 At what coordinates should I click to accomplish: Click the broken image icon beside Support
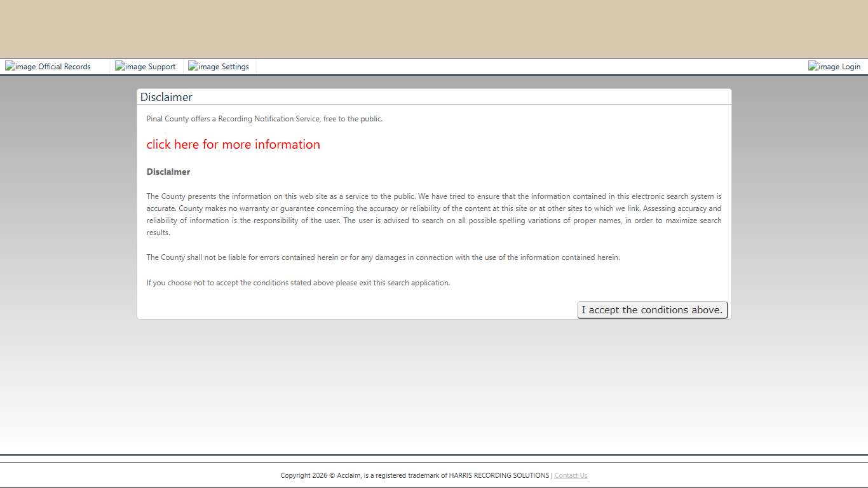(x=130, y=67)
